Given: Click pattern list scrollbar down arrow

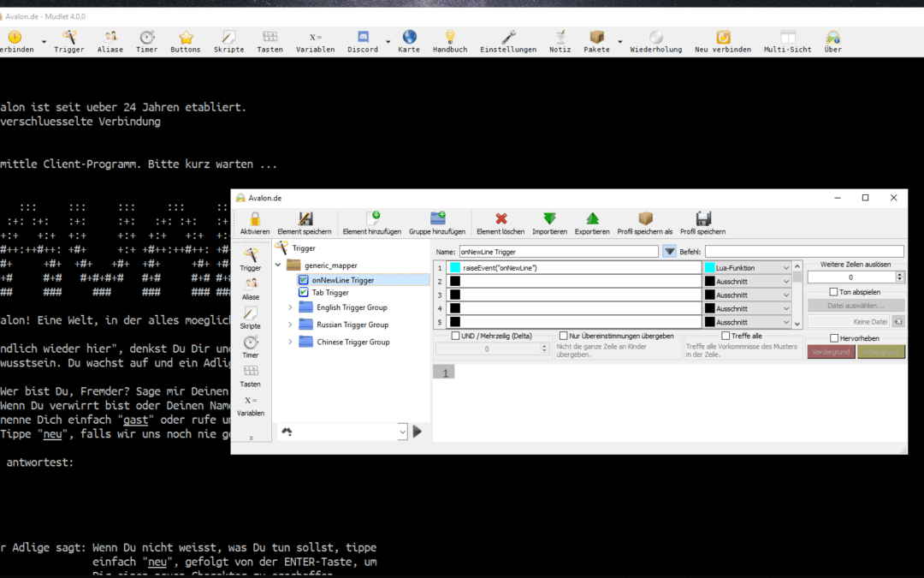Looking at the screenshot, I should (x=797, y=323).
